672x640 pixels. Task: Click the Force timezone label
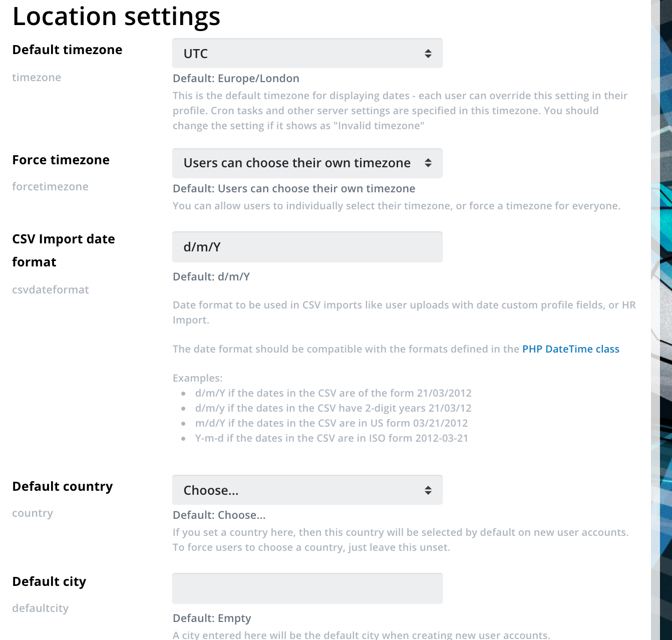[61, 160]
